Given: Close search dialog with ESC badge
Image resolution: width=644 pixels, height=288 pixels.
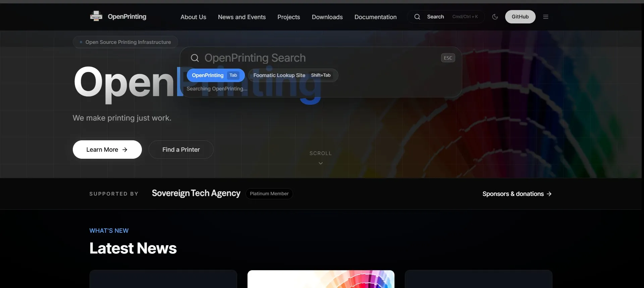Looking at the screenshot, I should click(x=448, y=58).
